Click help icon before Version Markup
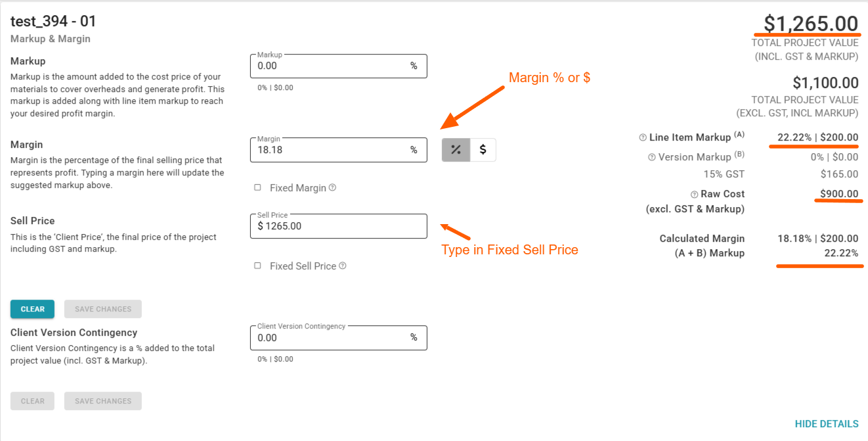868x441 pixels. (652, 157)
